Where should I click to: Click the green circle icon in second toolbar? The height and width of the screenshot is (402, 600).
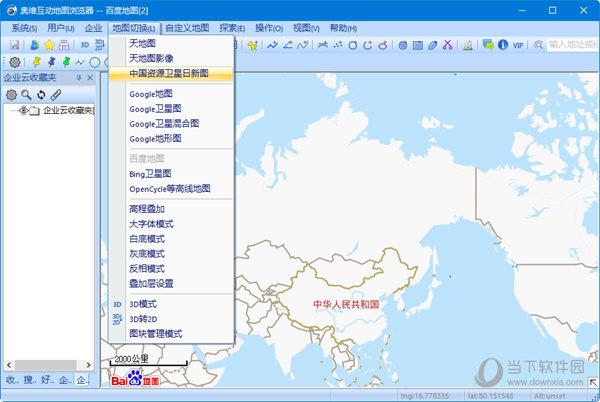(95, 62)
